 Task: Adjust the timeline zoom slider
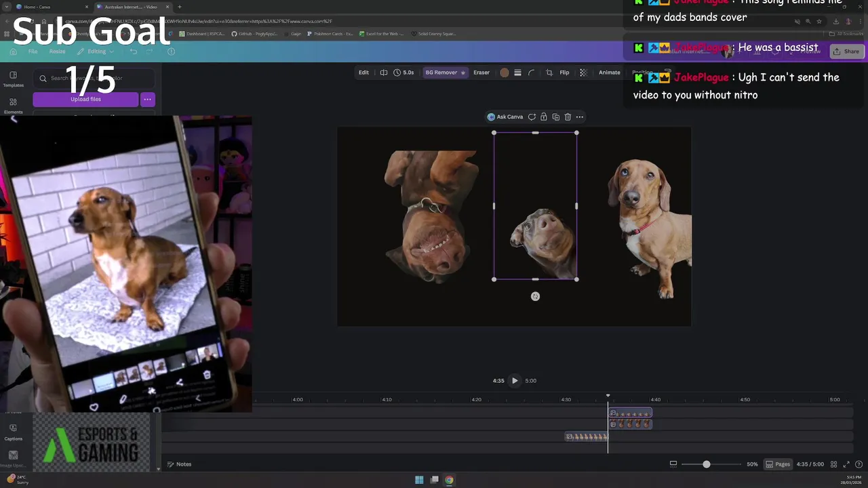(x=706, y=464)
